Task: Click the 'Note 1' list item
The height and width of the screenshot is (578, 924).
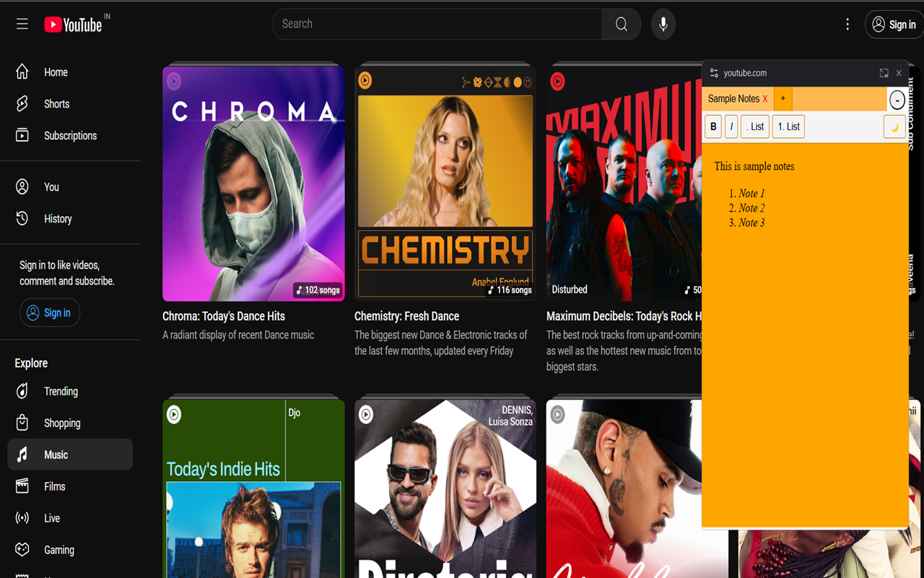Action: coord(751,194)
